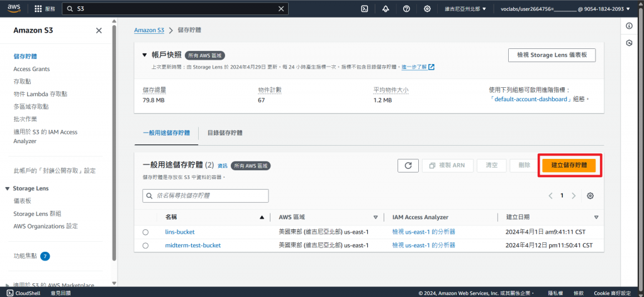Open the services grid menu icon
The height and width of the screenshot is (297, 644).
coord(38,9)
